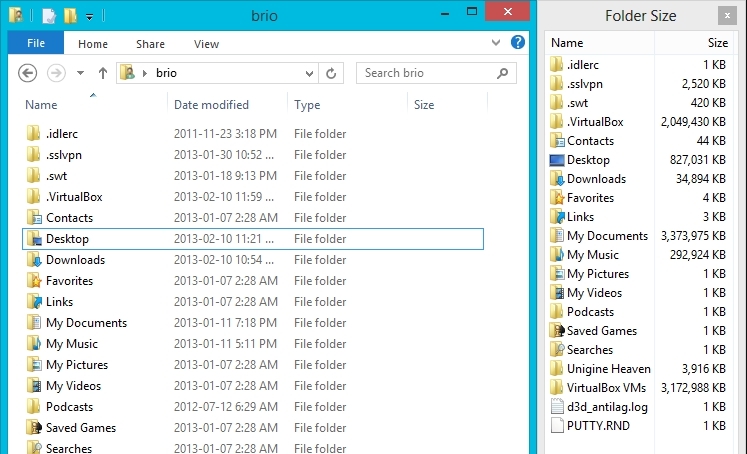The width and height of the screenshot is (747, 454).
Task: Switch to the Share ribbon tab
Action: coord(150,44)
